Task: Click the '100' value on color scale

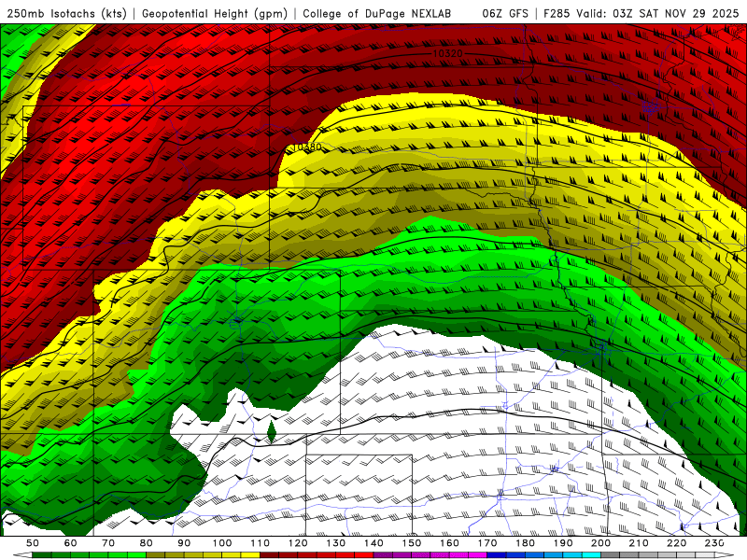Action: click(x=222, y=543)
